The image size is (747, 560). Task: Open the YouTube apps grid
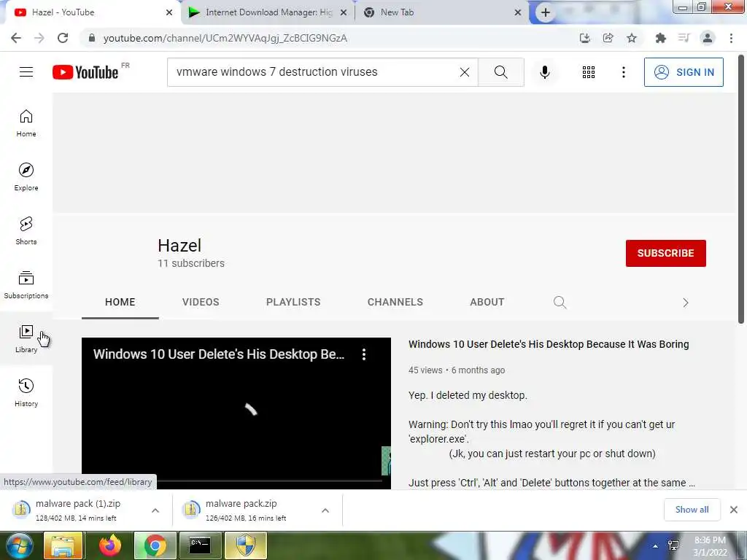[x=589, y=72]
